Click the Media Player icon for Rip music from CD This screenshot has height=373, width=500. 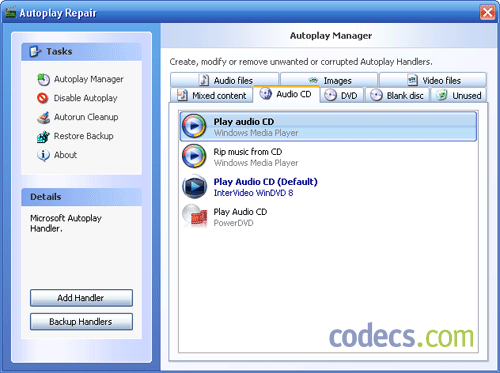pos(194,156)
